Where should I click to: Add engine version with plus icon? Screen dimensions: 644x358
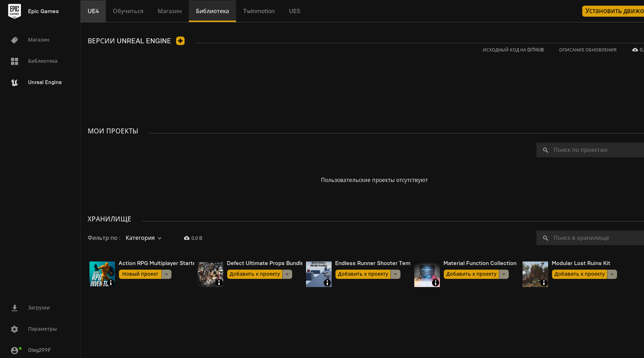pyautogui.click(x=180, y=41)
